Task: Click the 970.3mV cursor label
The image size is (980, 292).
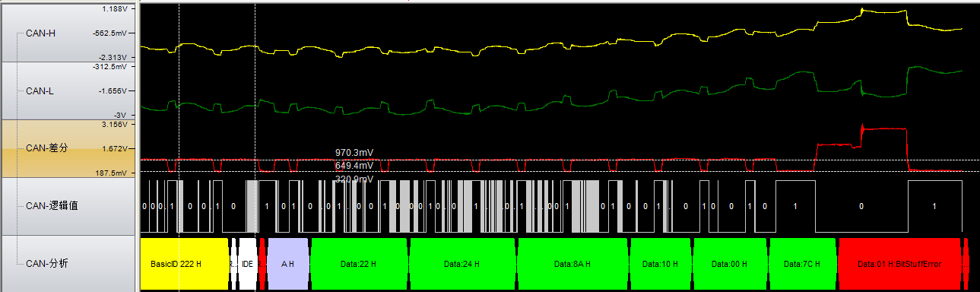Action: [x=354, y=153]
